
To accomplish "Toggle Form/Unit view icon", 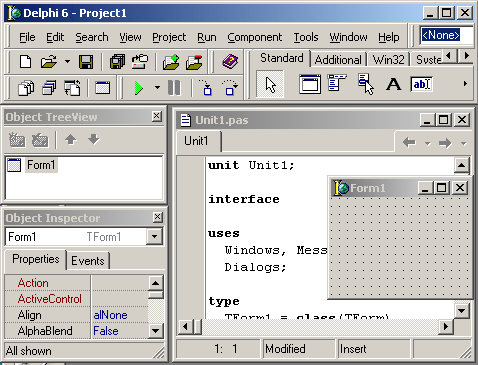I will tap(72, 88).
